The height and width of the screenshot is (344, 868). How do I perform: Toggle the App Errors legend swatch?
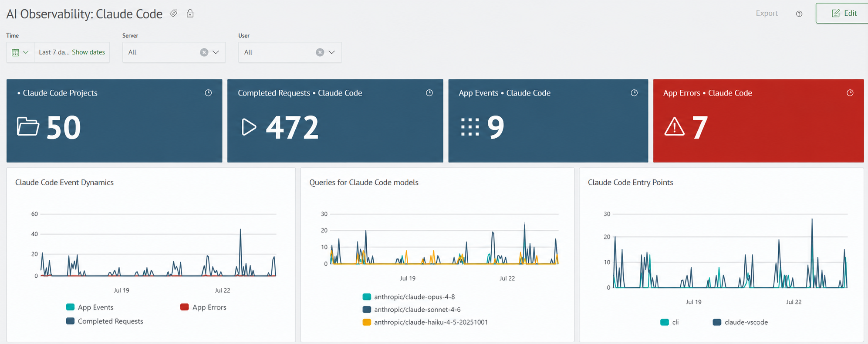pyautogui.click(x=184, y=307)
